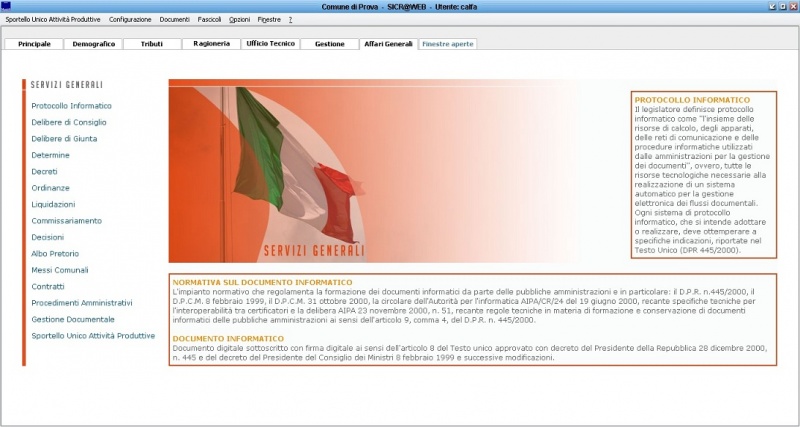The image size is (800, 427).
Task: Open Protocollo Informatico link
Action: point(71,106)
